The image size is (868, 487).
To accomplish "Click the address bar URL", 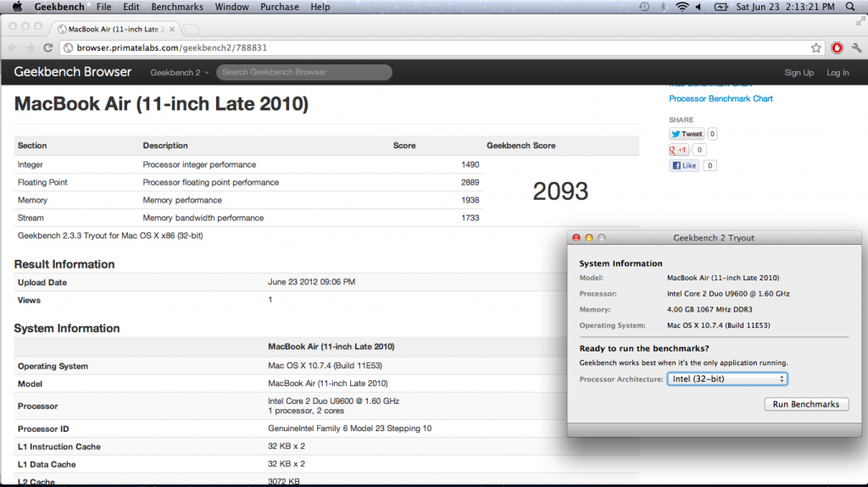I will [x=171, y=47].
